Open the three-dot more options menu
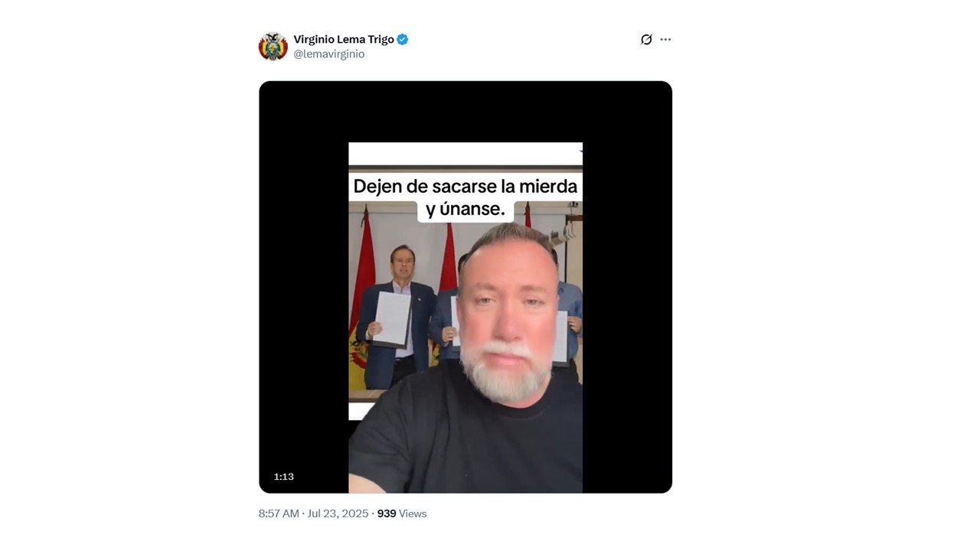The height and width of the screenshot is (551, 980). [665, 39]
